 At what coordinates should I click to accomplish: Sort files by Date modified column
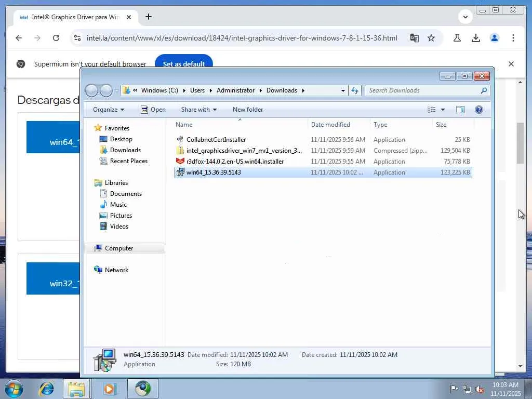click(x=339, y=125)
